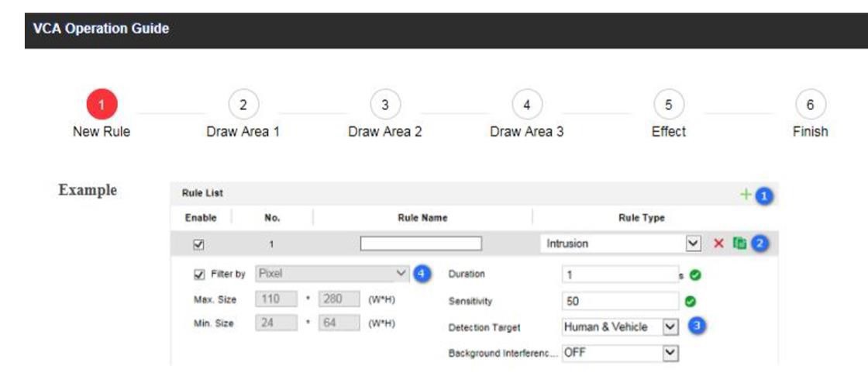Jump to step 5 Effect
This screenshot has width=868, height=380.
tap(668, 105)
